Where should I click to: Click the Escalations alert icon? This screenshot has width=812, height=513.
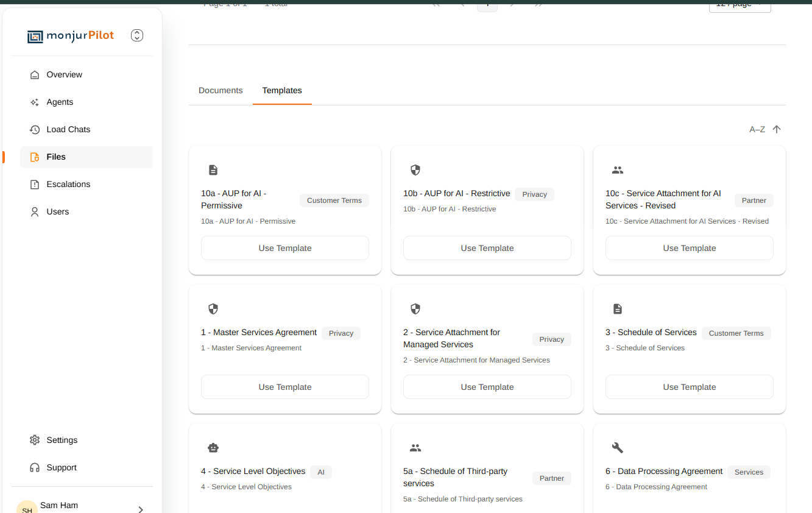[x=35, y=185]
